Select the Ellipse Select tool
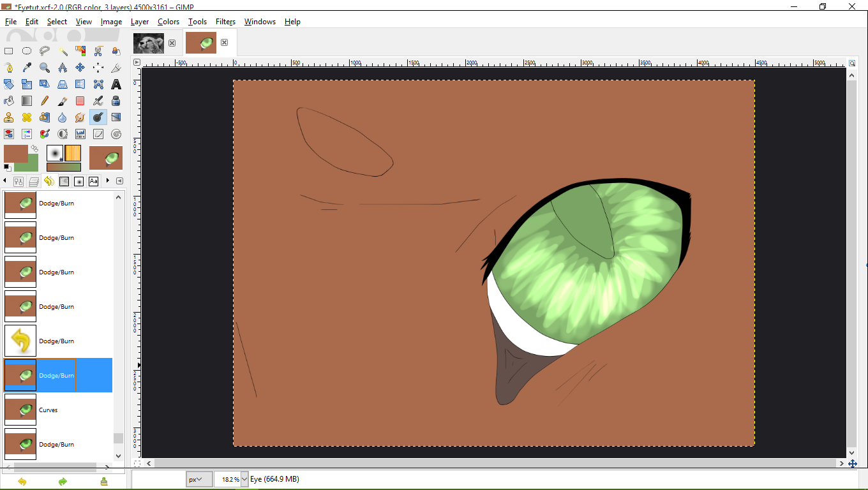Viewport: 868px width, 490px height. (x=27, y=51)
